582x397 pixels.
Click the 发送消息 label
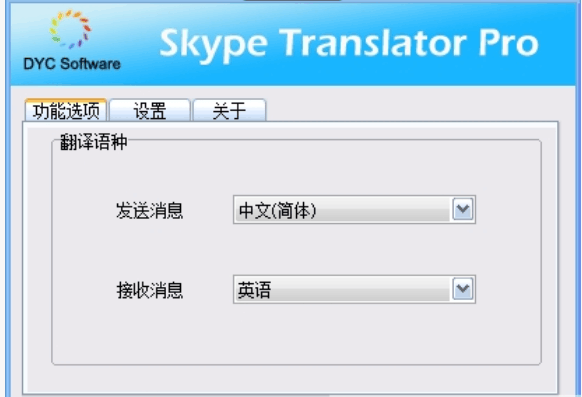(150, 211)
